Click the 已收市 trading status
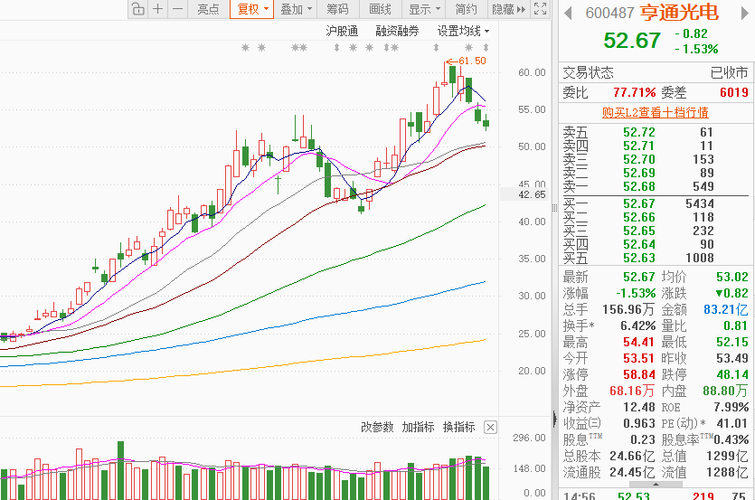The width and height of the screenshot is (755, 500). [x=729, y=73]
